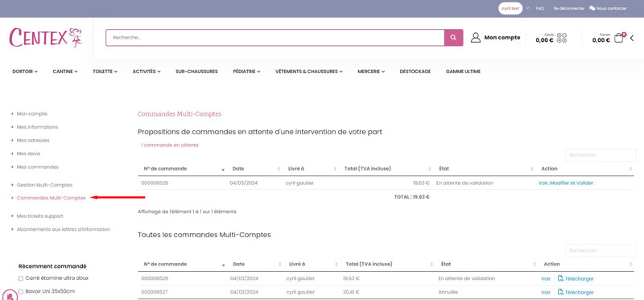Screen dimensions: 644x300
Task: Open the Destockage menu item
Action: [415, 72]
